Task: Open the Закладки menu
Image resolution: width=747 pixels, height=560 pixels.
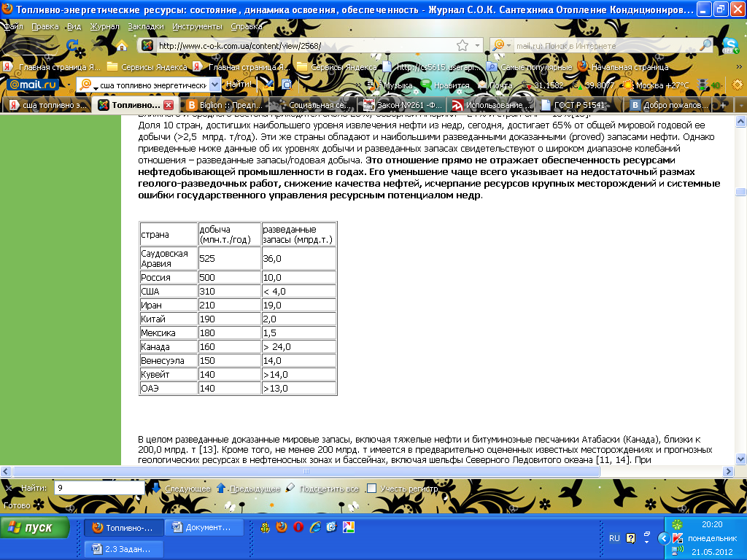Action: point(146,26)
